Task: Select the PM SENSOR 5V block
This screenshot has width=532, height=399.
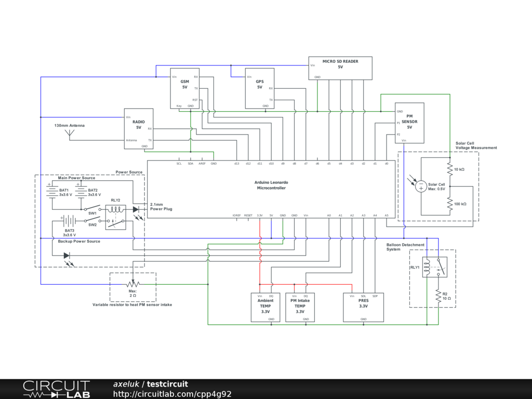Action: point(409,123)
